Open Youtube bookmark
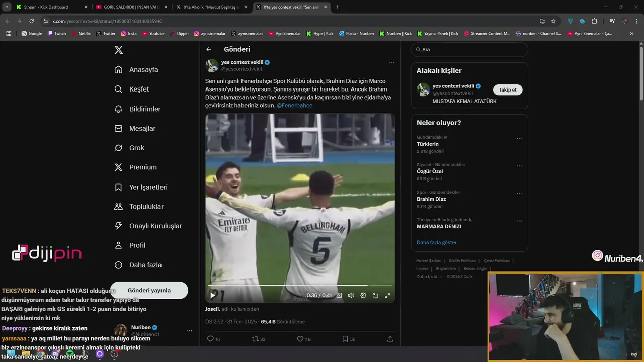Screen dimensions: 644x362 point(153,33)
